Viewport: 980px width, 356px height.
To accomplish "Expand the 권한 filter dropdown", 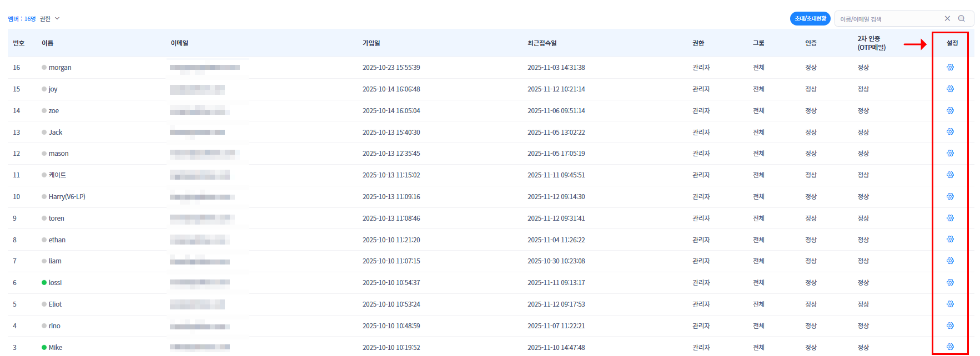I will click(49, 19).
